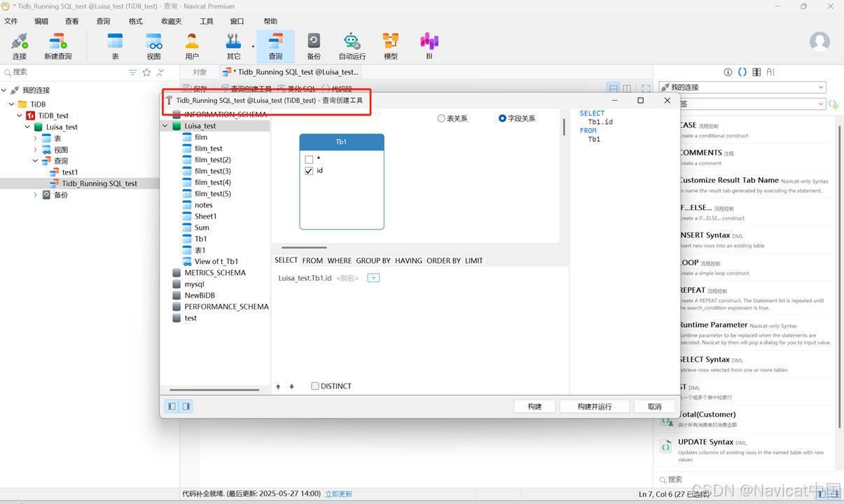Open the 自动运行 automation toolbar icon
Screen dimensions: 844x504
(x=352, y=46)
